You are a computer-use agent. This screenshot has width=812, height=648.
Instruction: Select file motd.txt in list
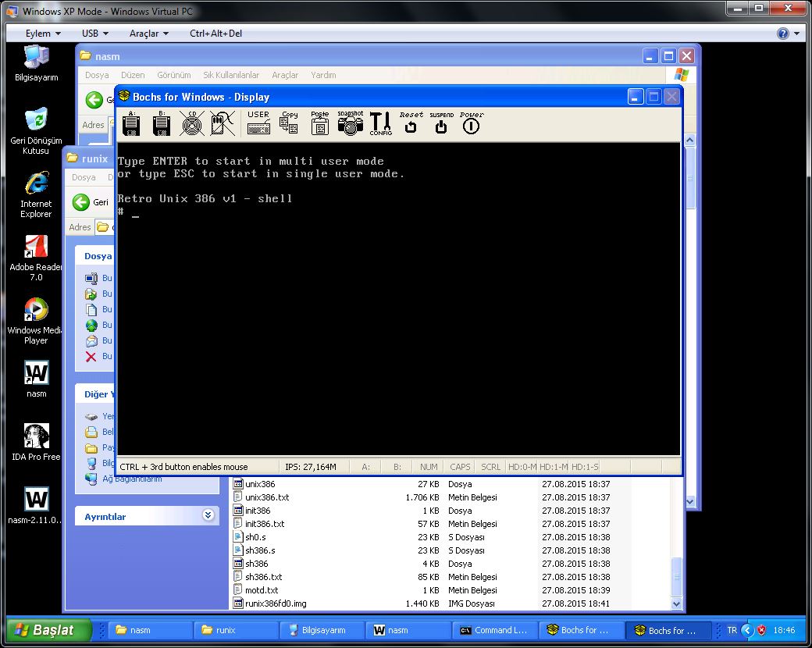(x=262, y=590)
